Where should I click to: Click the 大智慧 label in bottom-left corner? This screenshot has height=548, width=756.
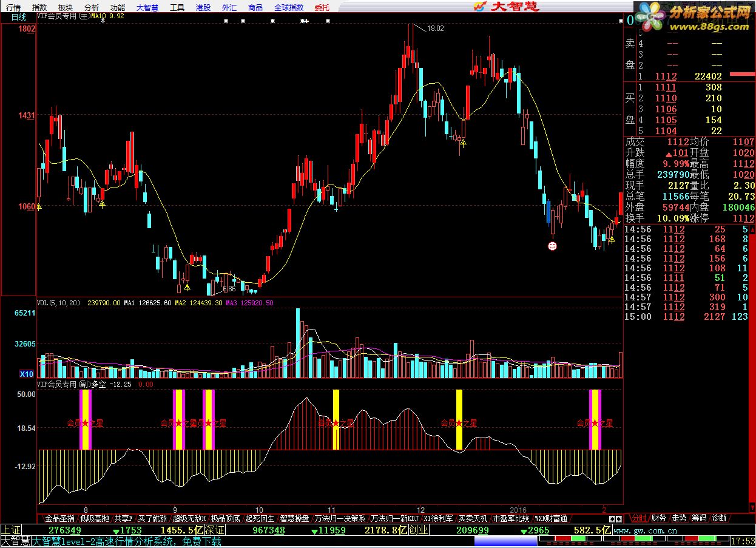point(15,541)
